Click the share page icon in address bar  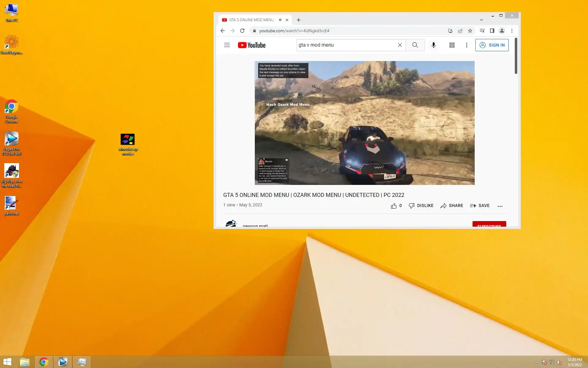(x=460, y=31)
